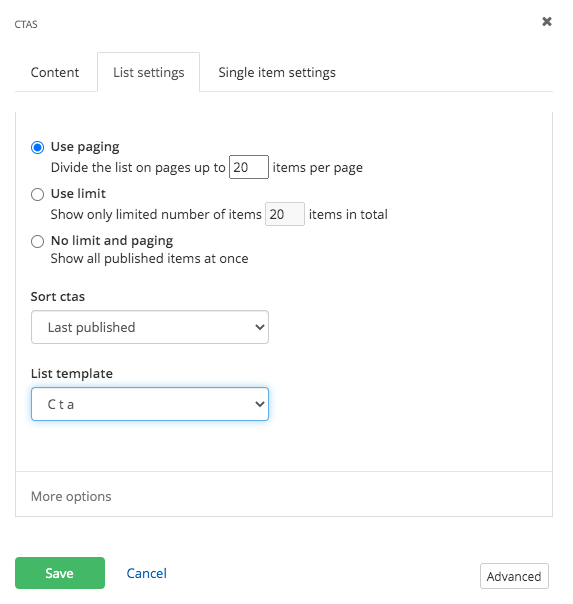Select the Use limit radio option
The image size is (573, 604).
(37, 194)
